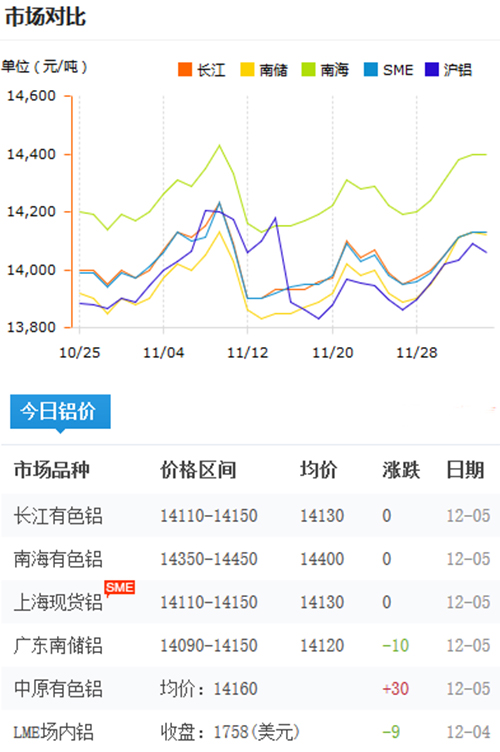
Task: Open the 南海有色铝 market row
Action: click(x=250, y=559)
